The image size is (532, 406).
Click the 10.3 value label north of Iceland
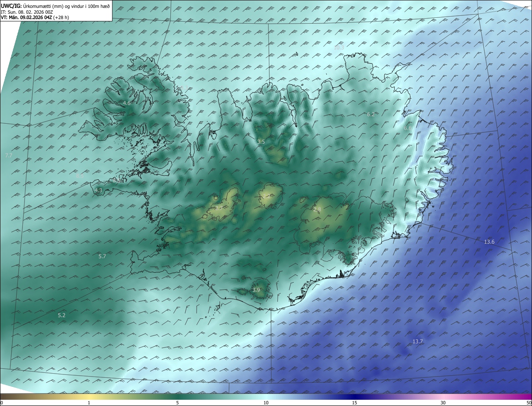339,48
